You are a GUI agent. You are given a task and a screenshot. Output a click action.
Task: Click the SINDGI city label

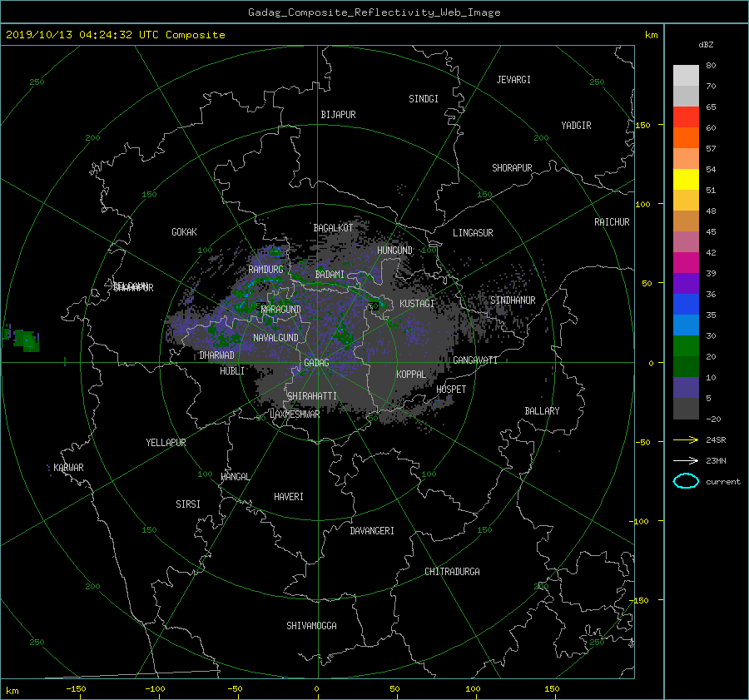click(424, 99)
